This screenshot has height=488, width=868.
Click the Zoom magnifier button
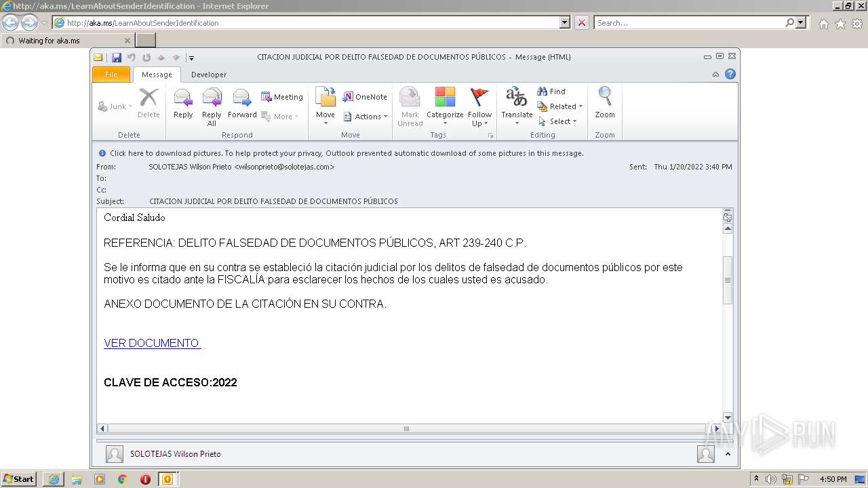tap(605, 104)
